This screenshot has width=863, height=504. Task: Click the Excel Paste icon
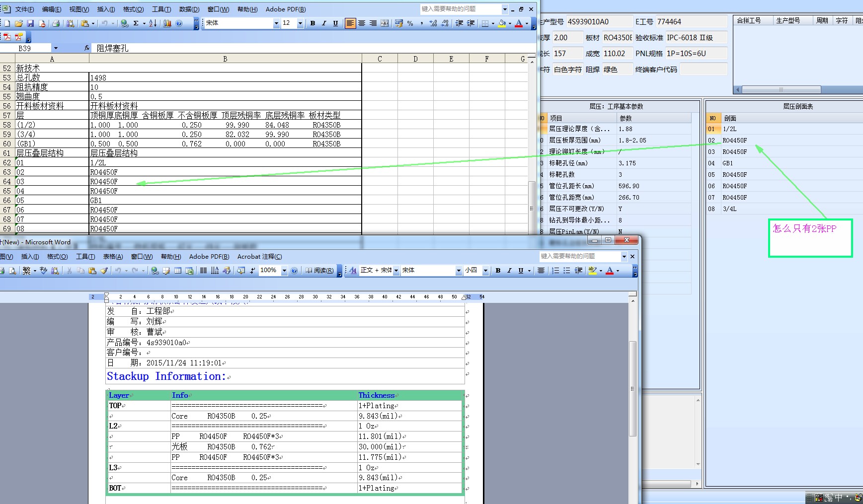click(x=85, y=23)
